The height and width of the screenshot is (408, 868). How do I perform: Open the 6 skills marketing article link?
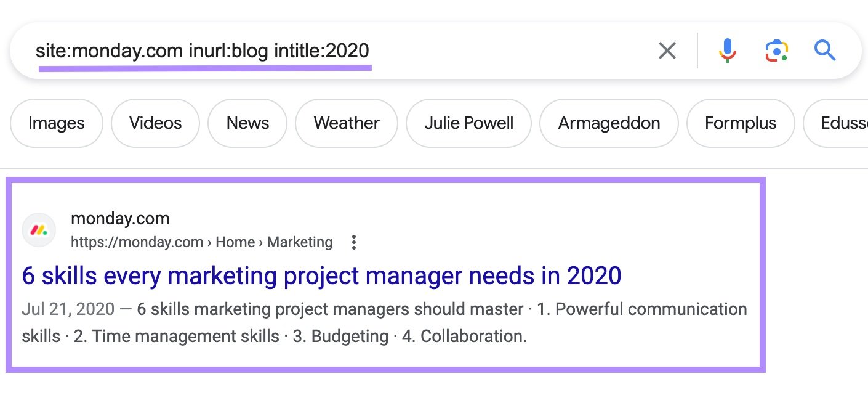[x=321, y=275]
